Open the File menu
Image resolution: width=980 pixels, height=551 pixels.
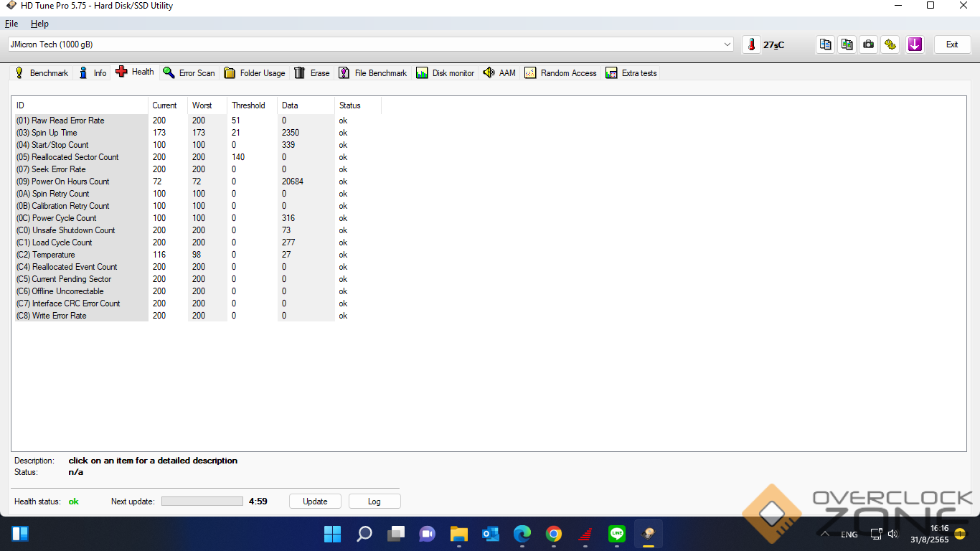tap(11, 24)
